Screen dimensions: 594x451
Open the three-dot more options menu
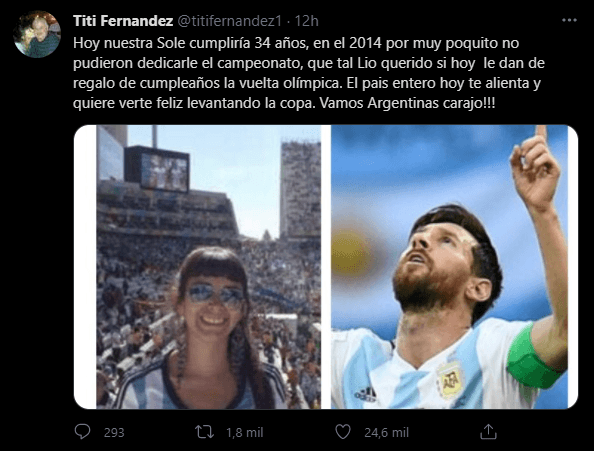[x=569, y=20]
